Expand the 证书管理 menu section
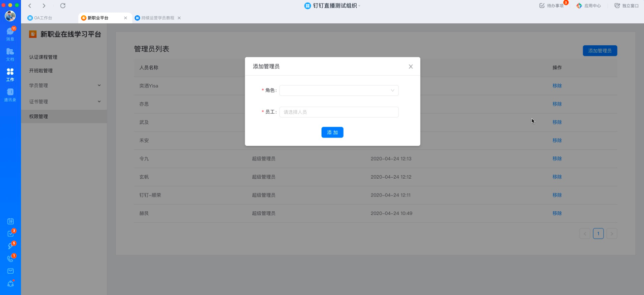 [x=64, y=102]
